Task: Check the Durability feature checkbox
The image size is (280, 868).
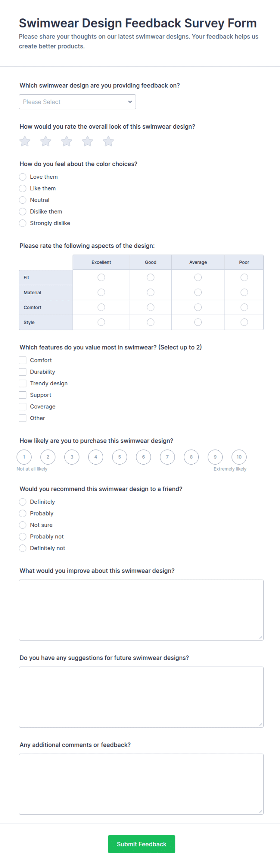Action: 23,372
